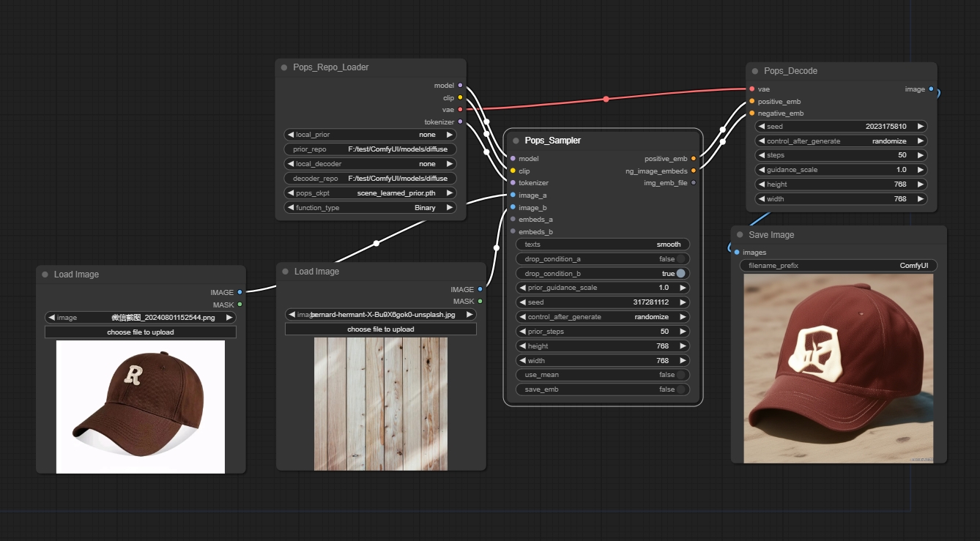This screenshot has width=980, height=541.
Task: Click the clip output port on Pops_Repo_Loader
Action: pyautogui.click(x=460, y=97)
